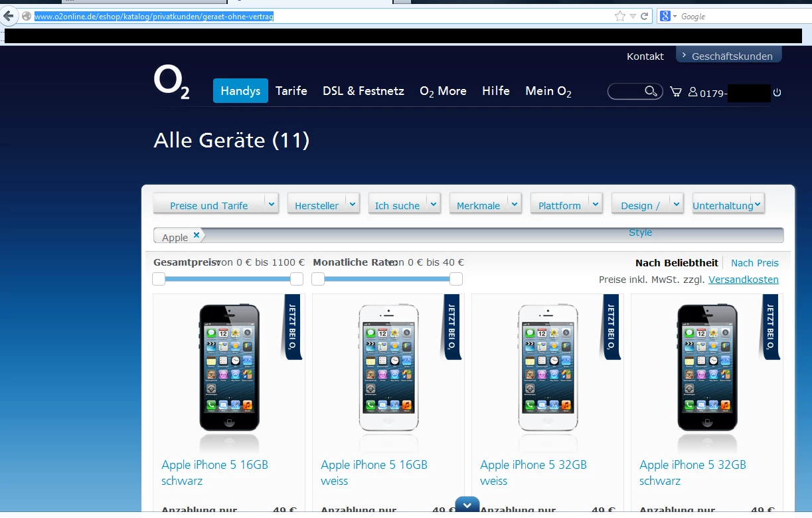Click Gesamtpreis maximum slider handle
The width and height of the screenshot is (812, 518).
click(x=297, y=279)
